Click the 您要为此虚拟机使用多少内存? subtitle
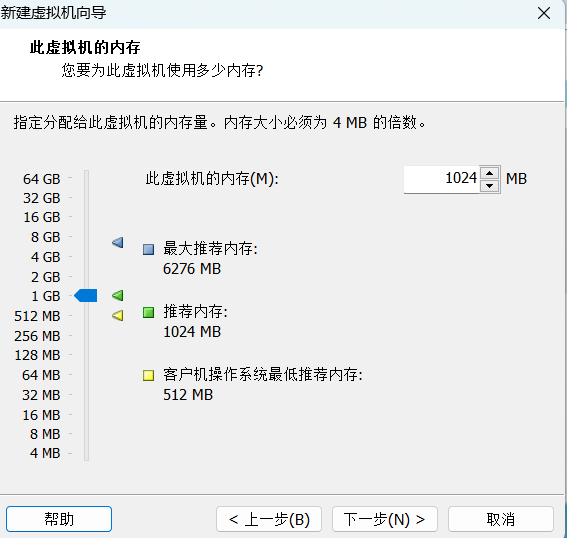The height and width of the screenshot is (538, 567). point(162,70)
